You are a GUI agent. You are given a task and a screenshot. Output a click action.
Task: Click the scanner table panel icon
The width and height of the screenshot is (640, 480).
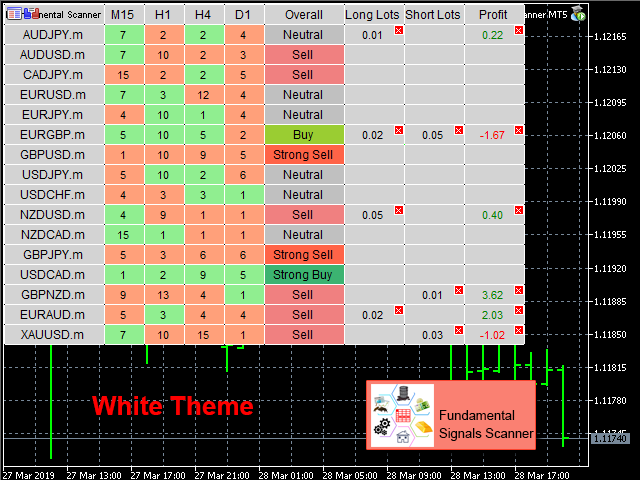click(14, 14)
